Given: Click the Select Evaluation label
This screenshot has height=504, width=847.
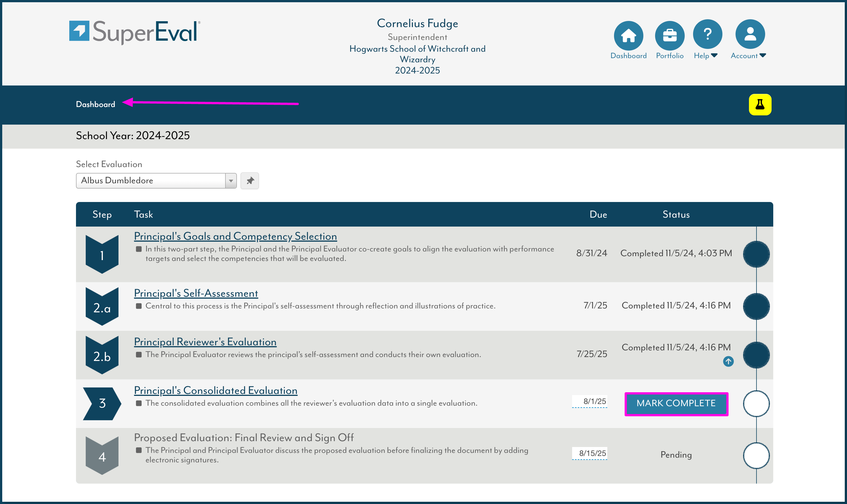Looking at the screenshot, I should (x=109, y=164).
